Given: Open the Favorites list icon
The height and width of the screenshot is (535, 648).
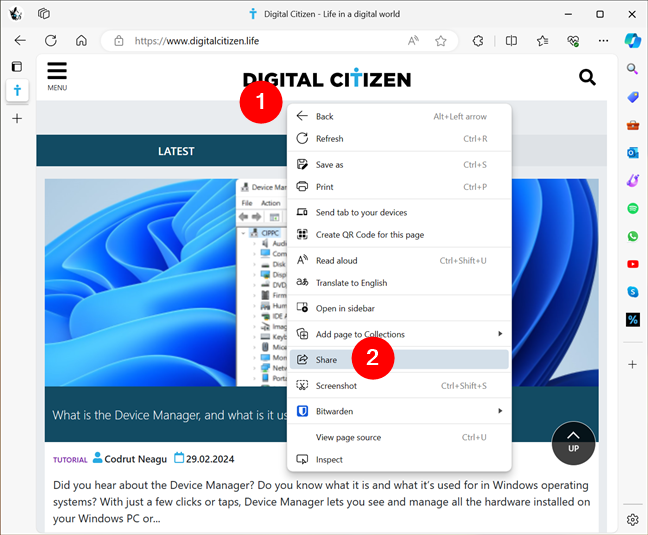Looking at the screenshot, I should [542, 41].
